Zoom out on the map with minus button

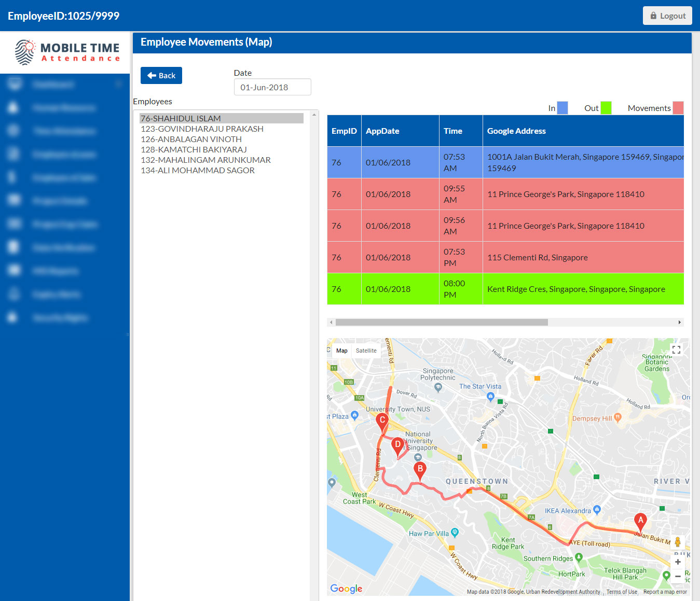coord(678,576)
